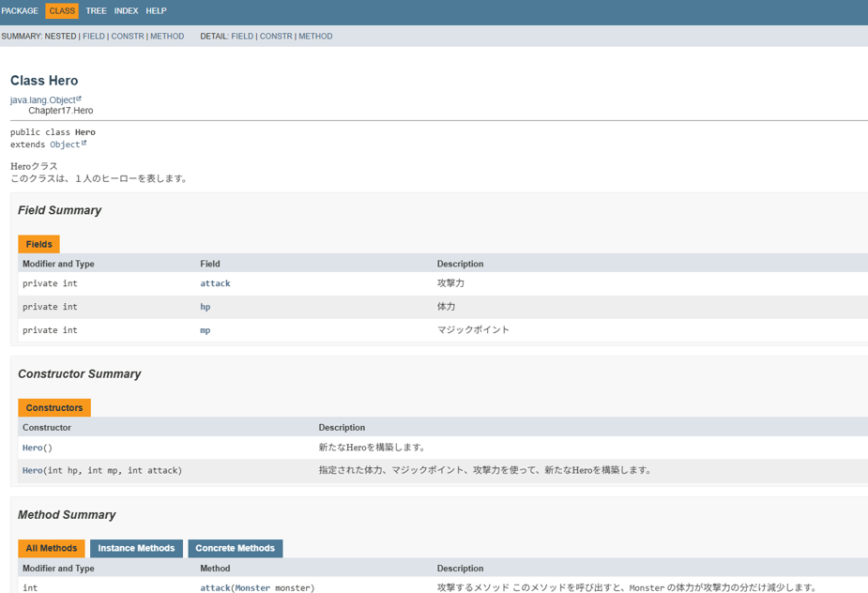Screen dimensions: 868x593
Task: Click the '体力' description cell
Action: (446, 306)
